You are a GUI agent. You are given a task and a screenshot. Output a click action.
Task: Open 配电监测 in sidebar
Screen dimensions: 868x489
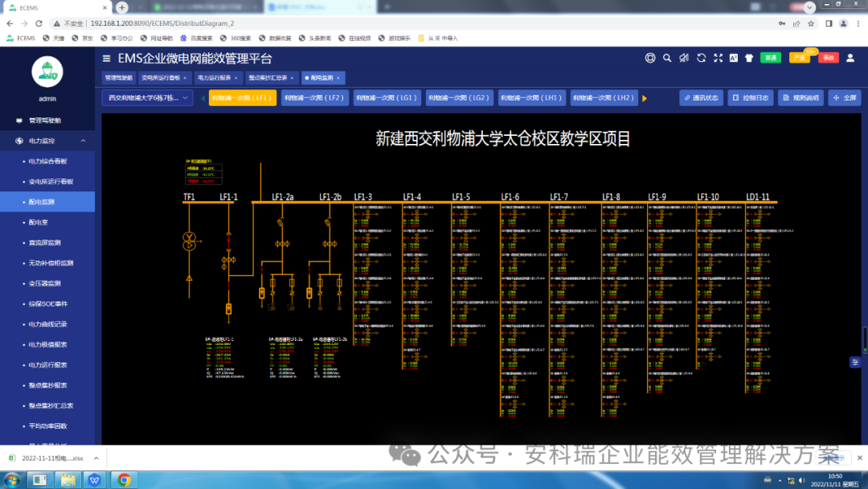point(47,202)
